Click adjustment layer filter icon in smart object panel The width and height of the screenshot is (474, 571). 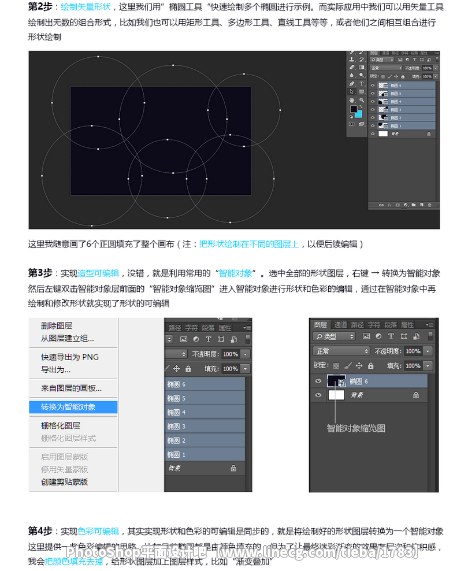coord(379,336)
